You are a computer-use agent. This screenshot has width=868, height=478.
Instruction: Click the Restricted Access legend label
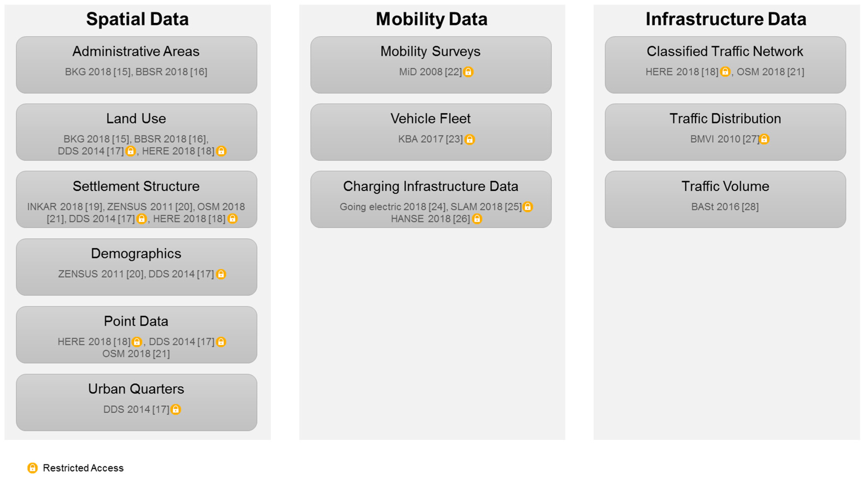point(83,468)
